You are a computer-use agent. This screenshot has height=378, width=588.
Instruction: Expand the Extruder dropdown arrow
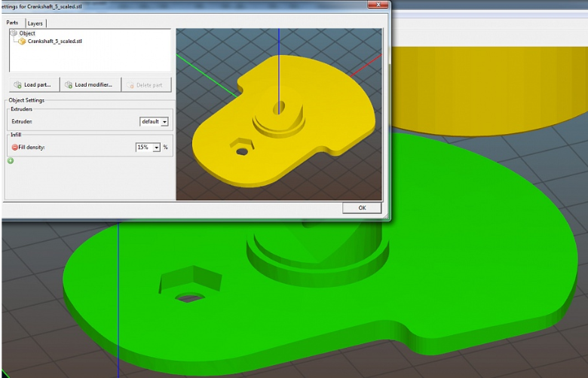point(164,122)
